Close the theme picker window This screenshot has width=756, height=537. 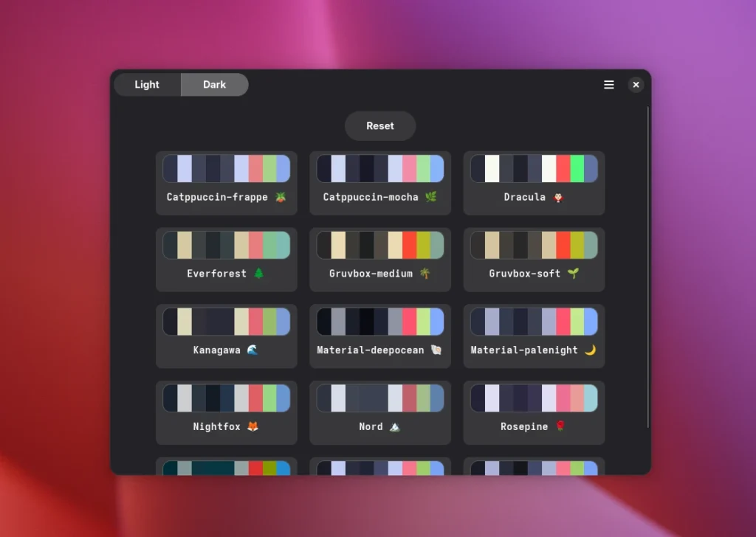point(636,85)
